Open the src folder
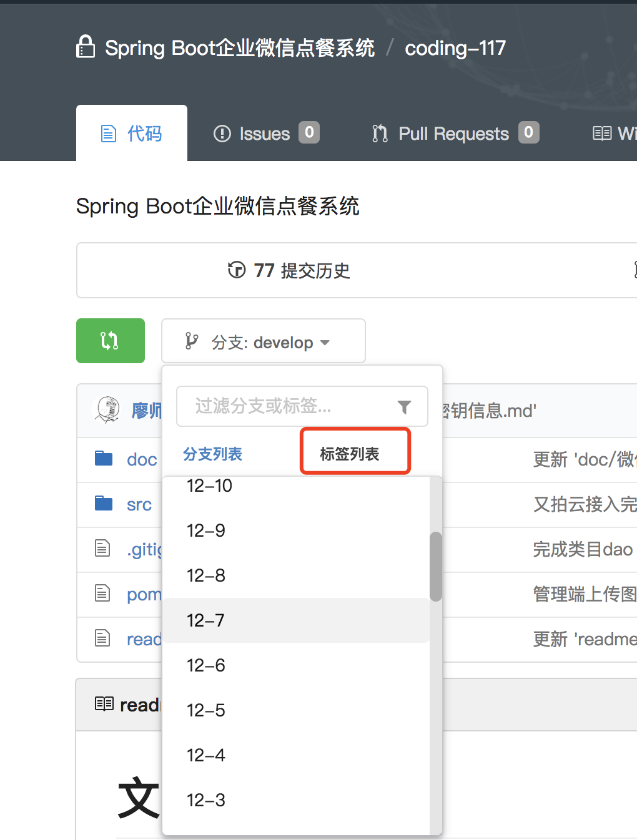Viewport: 637px width, 840px height. pyautogui.click(x=139, y=504)
